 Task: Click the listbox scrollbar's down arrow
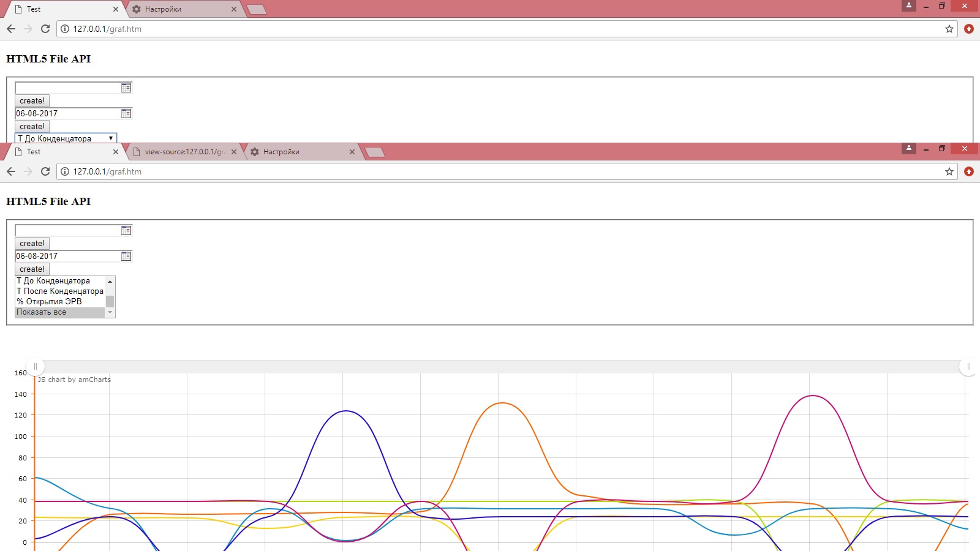pyautogui.click(x=110, y=313)
